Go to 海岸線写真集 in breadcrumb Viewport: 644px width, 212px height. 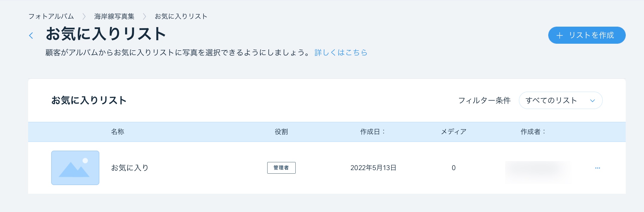[x=114, y=16]
